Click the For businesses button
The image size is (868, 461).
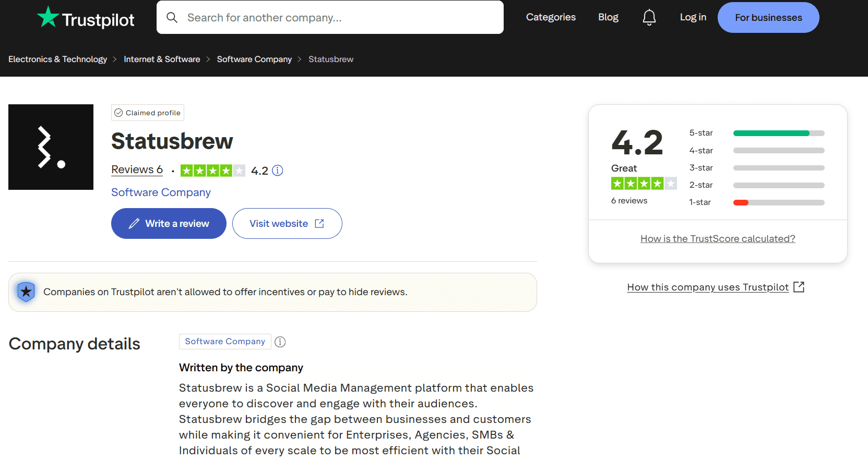point(768,17)
